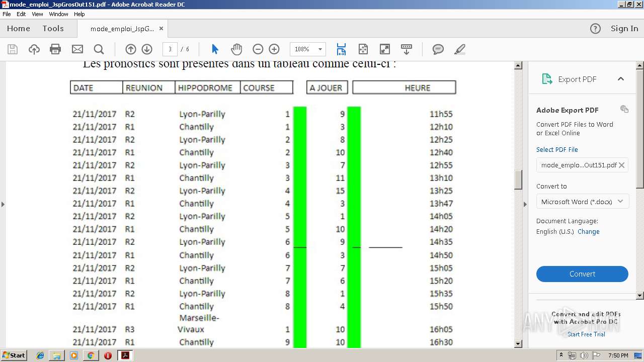Click the time 11h55 cell
The width and height of the screenshot is (644, 362).
tap(441, 114)
